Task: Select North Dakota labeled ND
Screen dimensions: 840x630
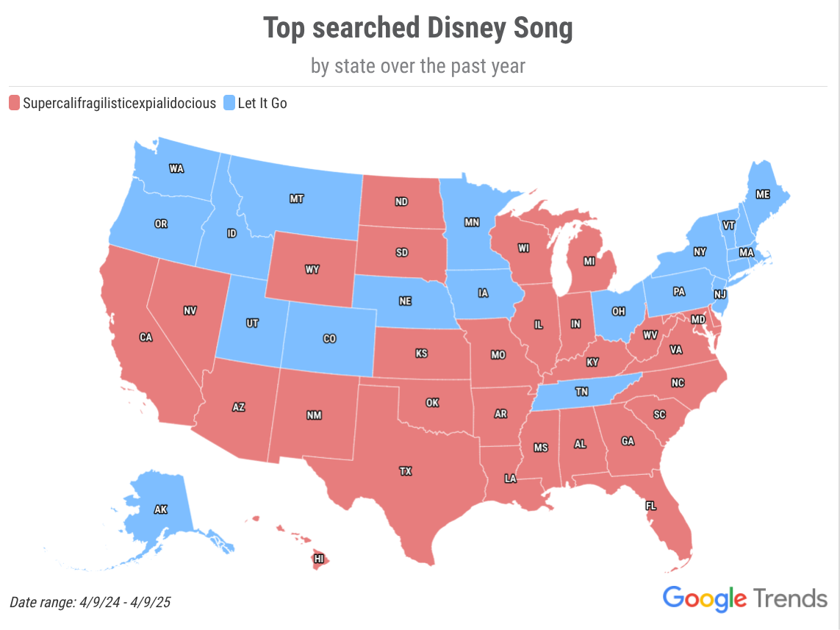Action: tap(402, 201)
